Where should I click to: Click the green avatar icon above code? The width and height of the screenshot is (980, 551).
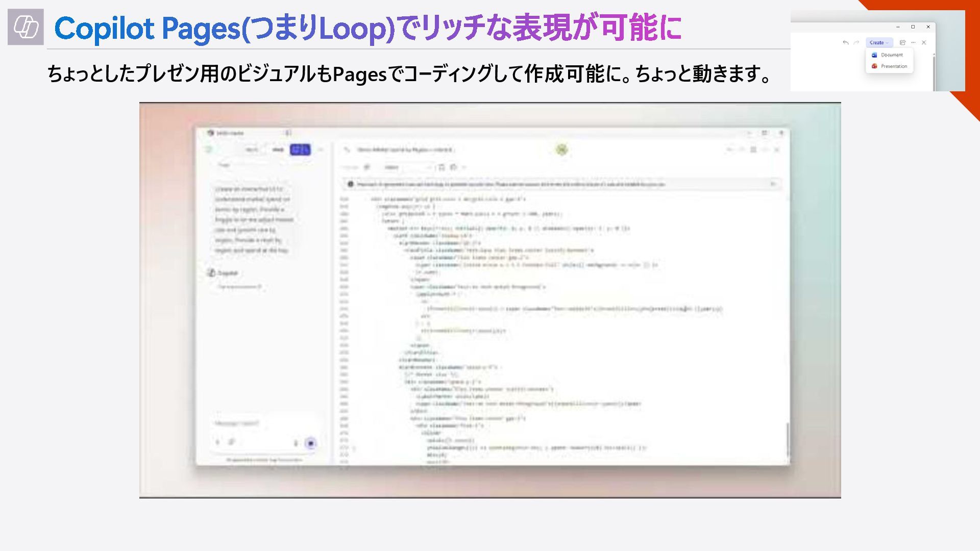click(561, 149)
